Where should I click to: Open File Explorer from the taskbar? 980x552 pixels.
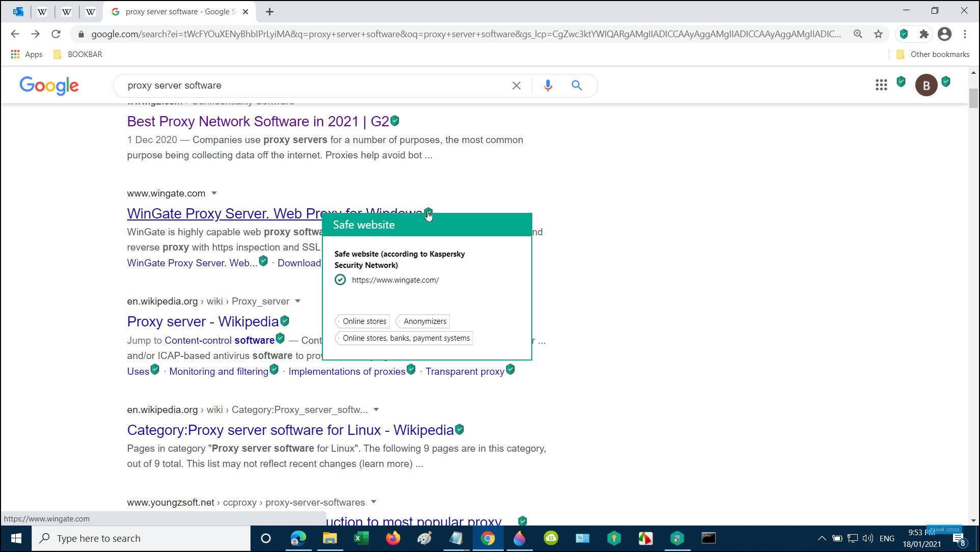click(x=330, y=538)
